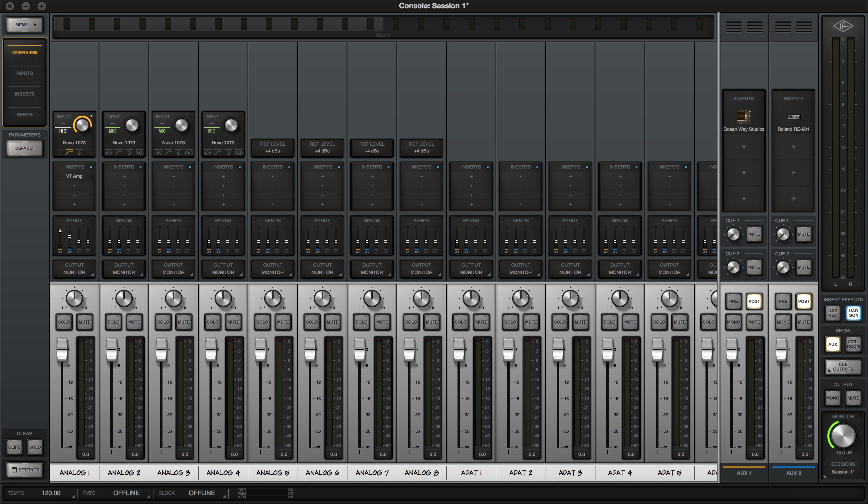Switch to the SENDS view tab
This screenshot has height=504, width=868.
25,114
